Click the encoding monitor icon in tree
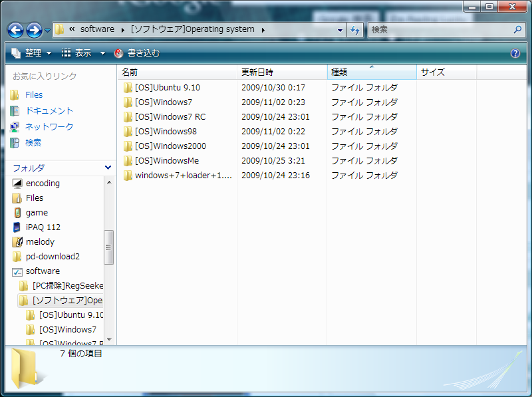Viewport: 532px width, 397px height. click(17, 184)
